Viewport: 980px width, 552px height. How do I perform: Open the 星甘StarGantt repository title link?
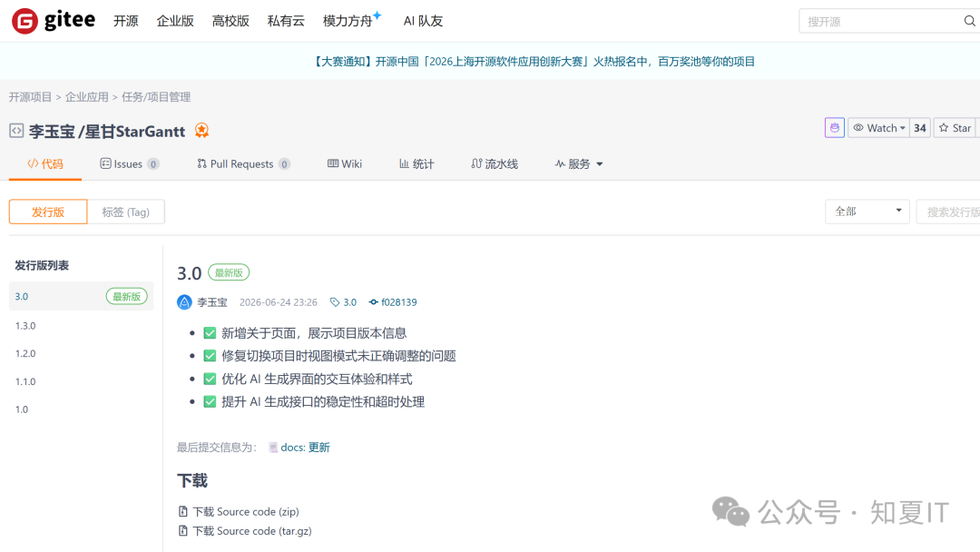point(135,132)
